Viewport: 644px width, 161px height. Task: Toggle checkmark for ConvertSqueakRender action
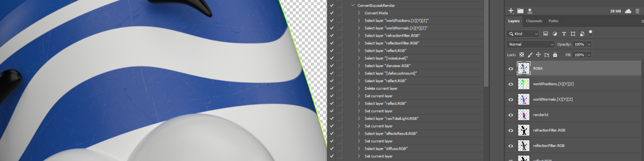332,5
